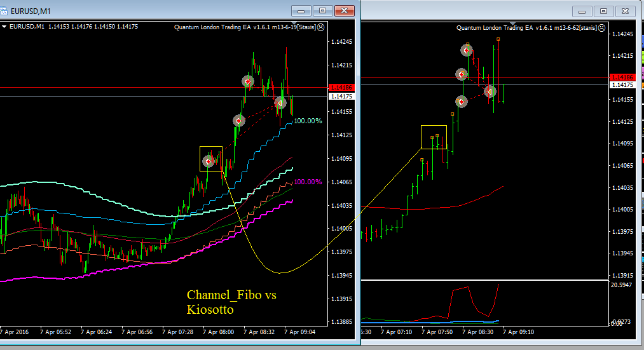Click the 7 Apr 09:10 time label in right chart
Screen dimensions: 644x350
[518, 332]
